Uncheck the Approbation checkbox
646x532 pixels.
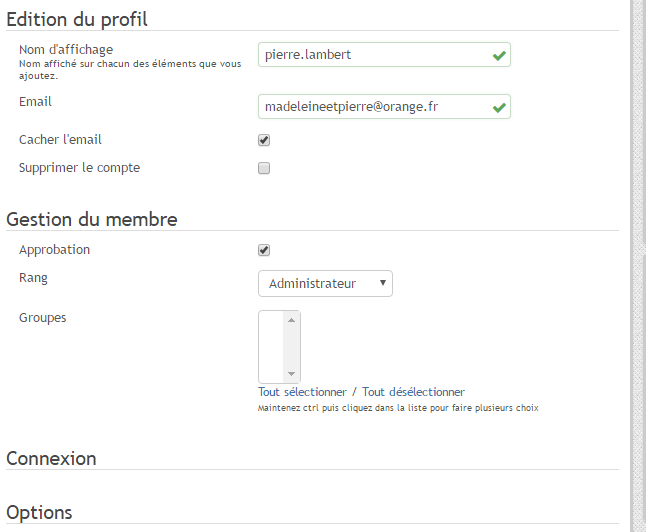(264, 250)
